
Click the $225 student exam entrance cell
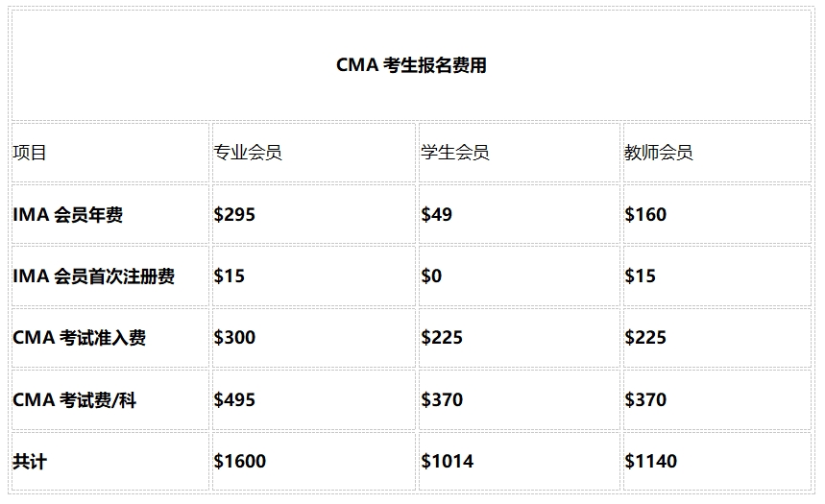(442, 337)
